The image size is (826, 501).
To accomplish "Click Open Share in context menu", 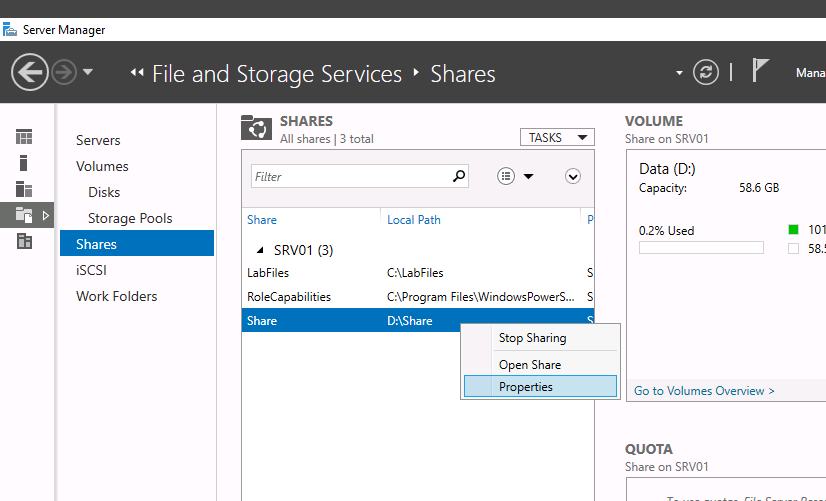I will (530, 365).
